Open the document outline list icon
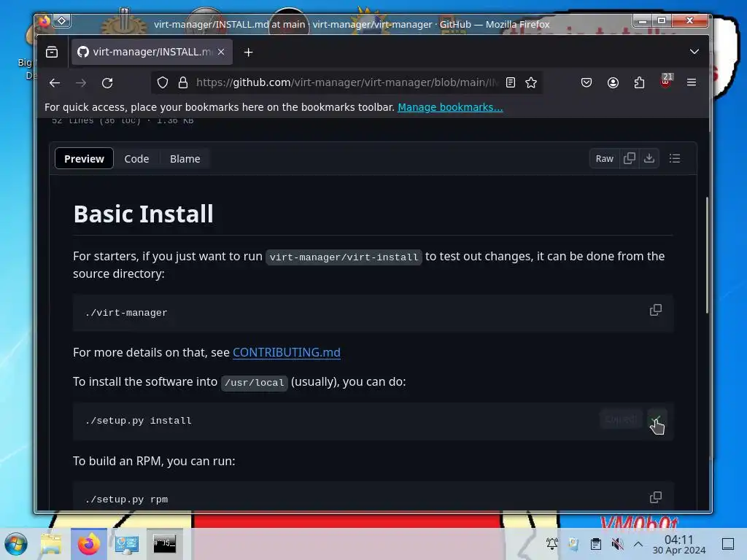 (x=675, y=158)
